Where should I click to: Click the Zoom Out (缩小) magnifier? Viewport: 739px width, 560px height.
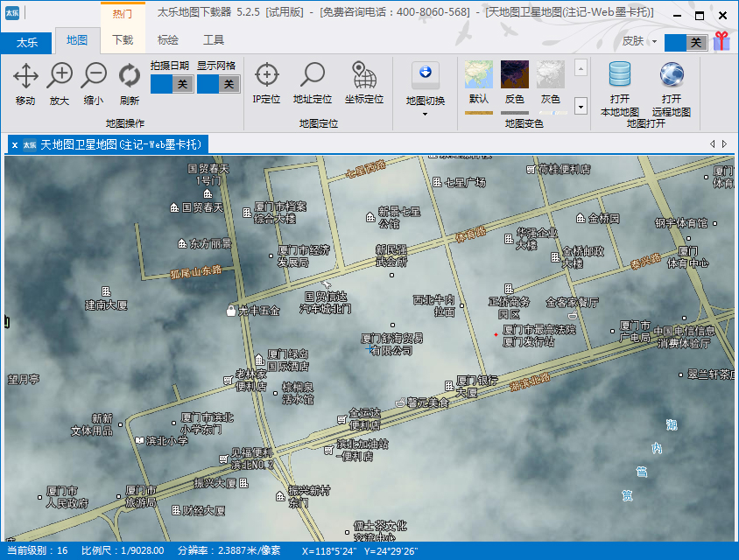point(94,84)
